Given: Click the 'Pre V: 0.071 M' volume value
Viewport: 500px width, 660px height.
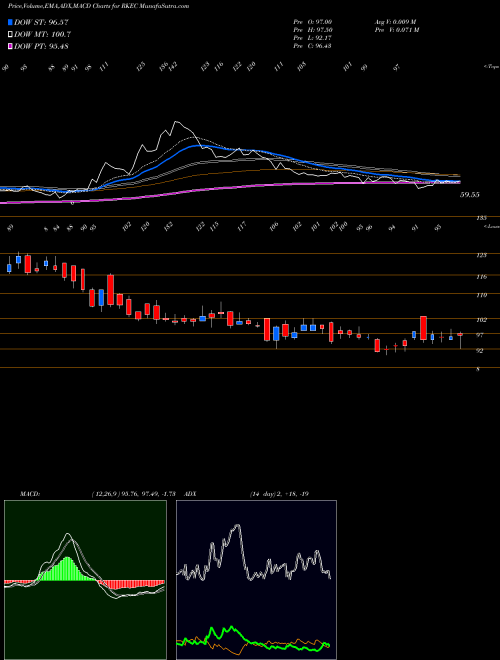Looking at the screenshot, I should pyautogui.click(x=396, y=30).
